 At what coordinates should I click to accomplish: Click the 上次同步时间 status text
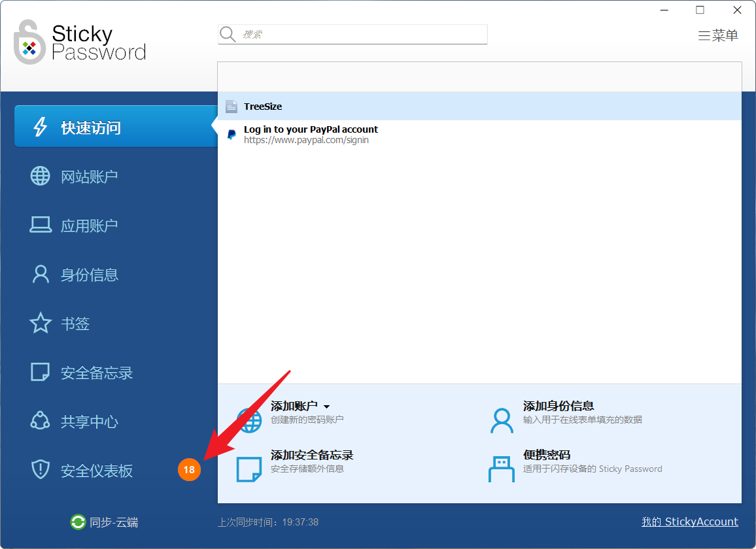[268, 522]
